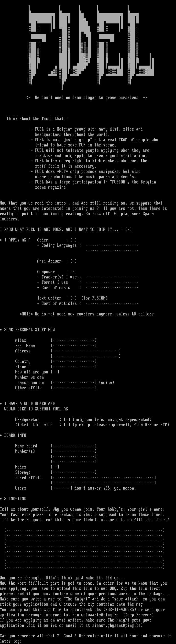The image size is (176, 644).
Task: Select the Name board field
Action: pos(74,446)
